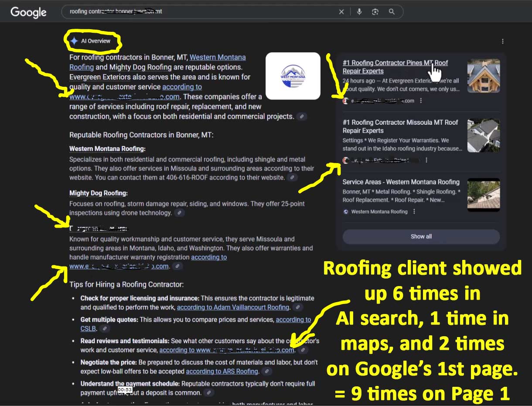Clear the search box with X icon
This screenshot has width=532, height=406.
click(341, 12)
